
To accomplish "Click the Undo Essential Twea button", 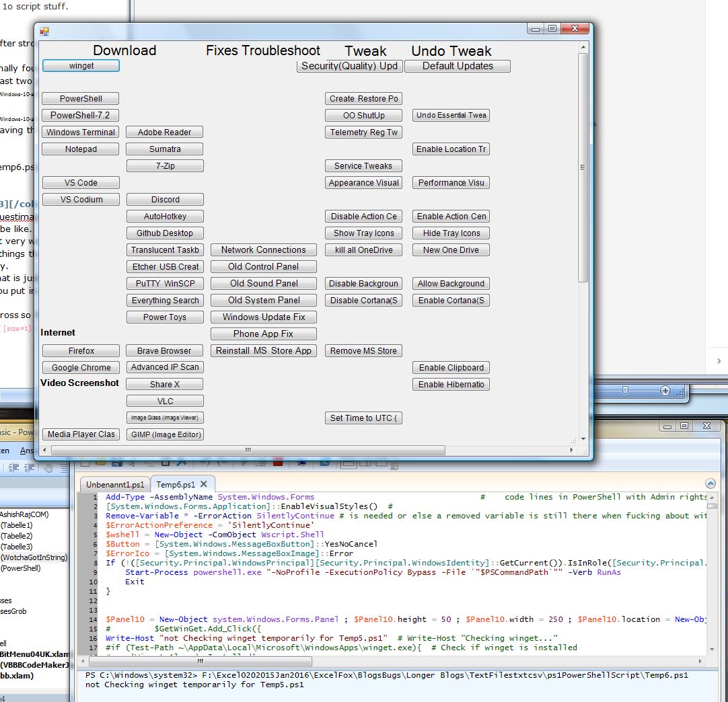I will point(451,115).
